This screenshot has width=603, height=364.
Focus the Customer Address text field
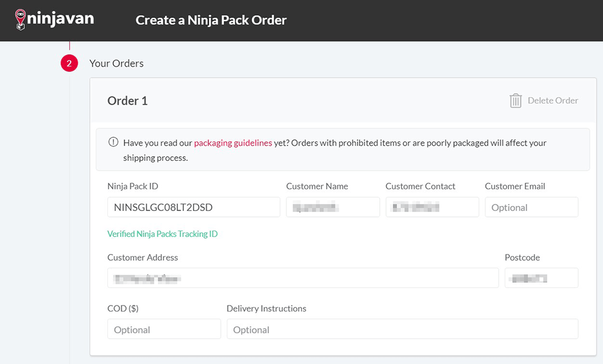(303, 278)
